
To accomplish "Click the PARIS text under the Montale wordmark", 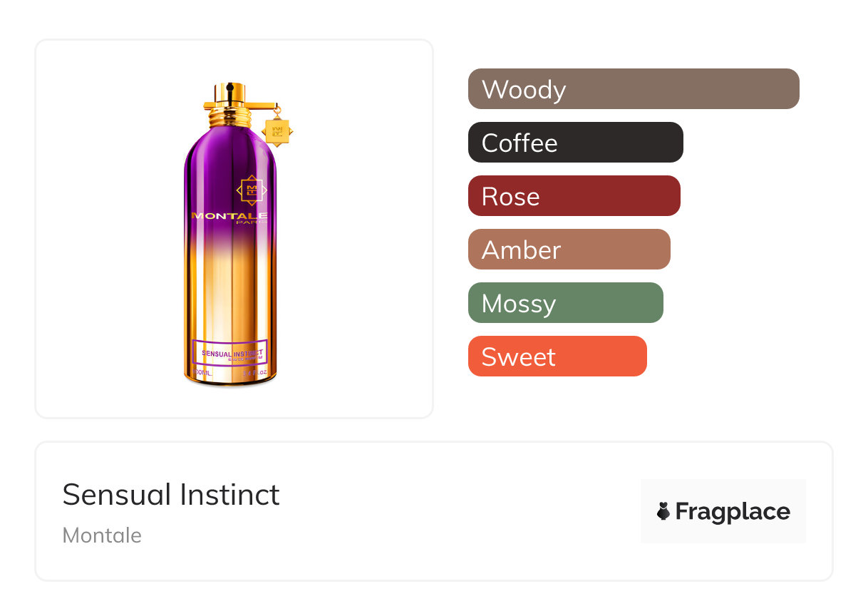I will [254, 222].
